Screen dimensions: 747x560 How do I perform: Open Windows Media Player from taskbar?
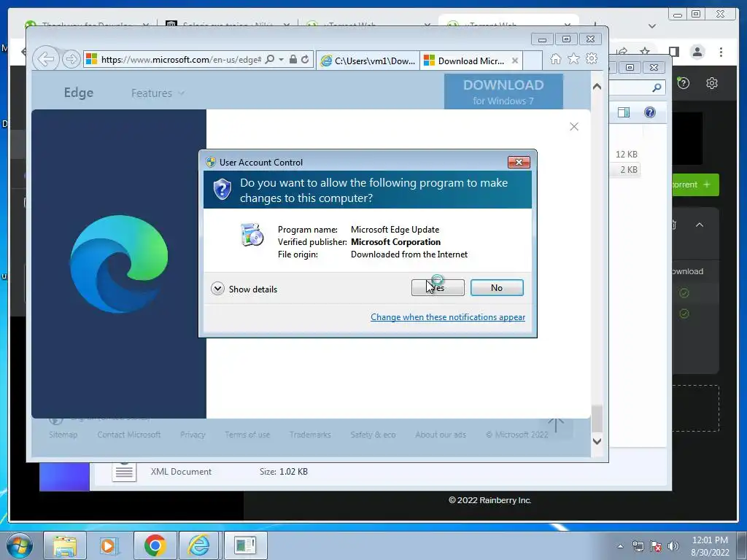[108, 545]
